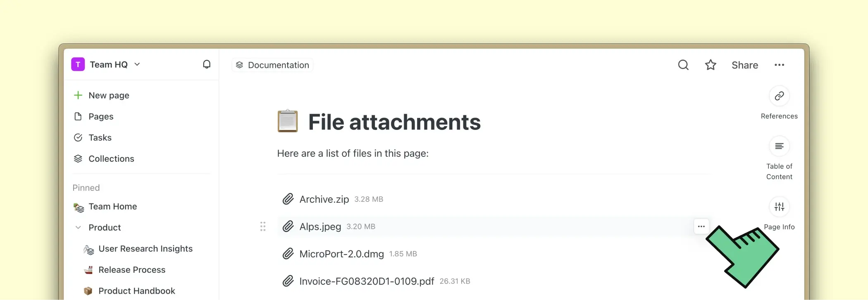Click the notifications bell icon
Screen dimensions: 868x300
207,65
